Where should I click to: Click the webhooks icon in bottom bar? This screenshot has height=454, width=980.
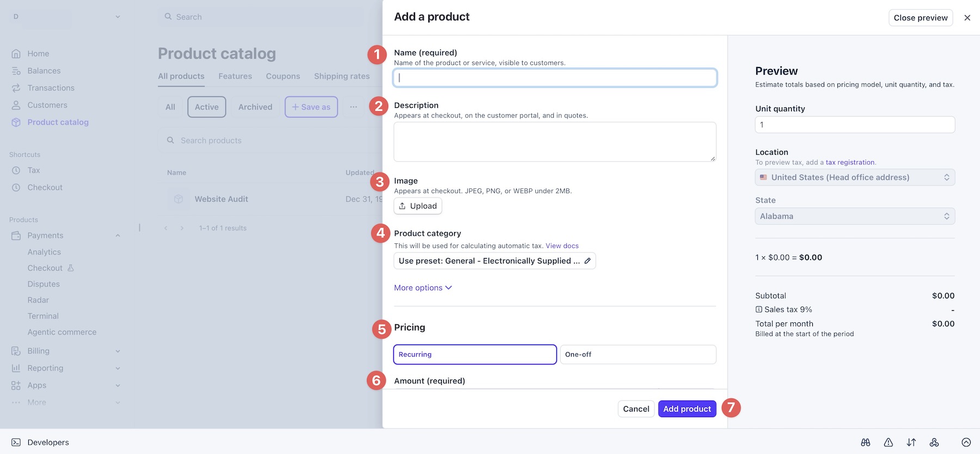pyautogui.click(x=934, y=443)
